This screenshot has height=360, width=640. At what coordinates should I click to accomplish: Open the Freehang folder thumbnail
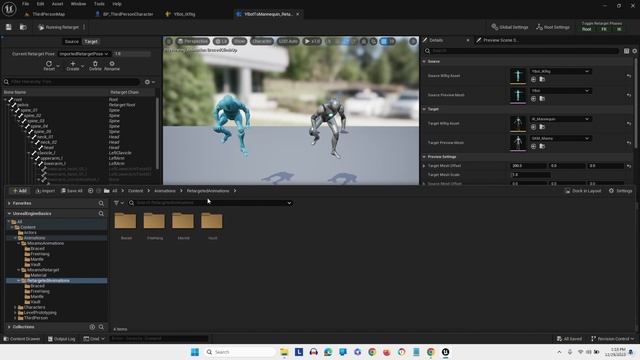tap(154, 222)
